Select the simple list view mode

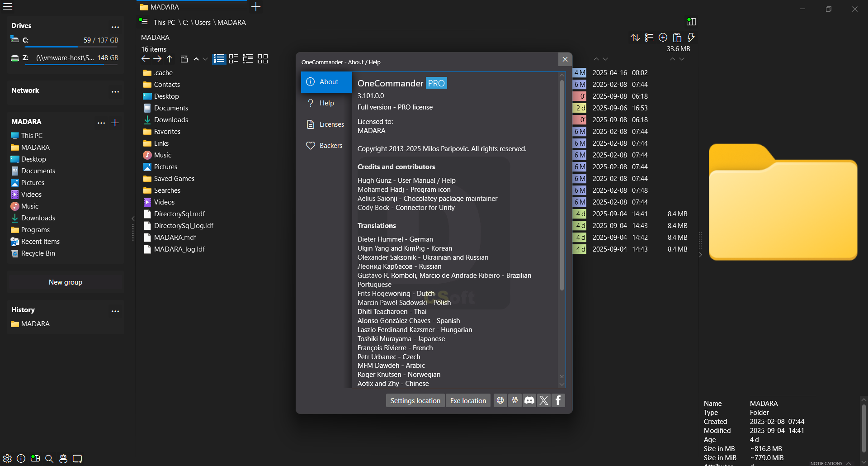point(219,59)
